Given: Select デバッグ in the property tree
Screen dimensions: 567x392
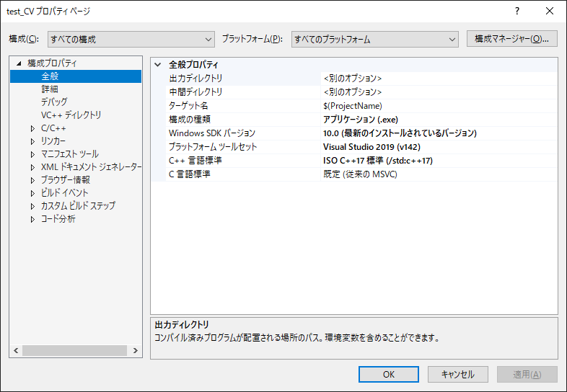Looking at the screenshot, I should click(x=54, y=102).
